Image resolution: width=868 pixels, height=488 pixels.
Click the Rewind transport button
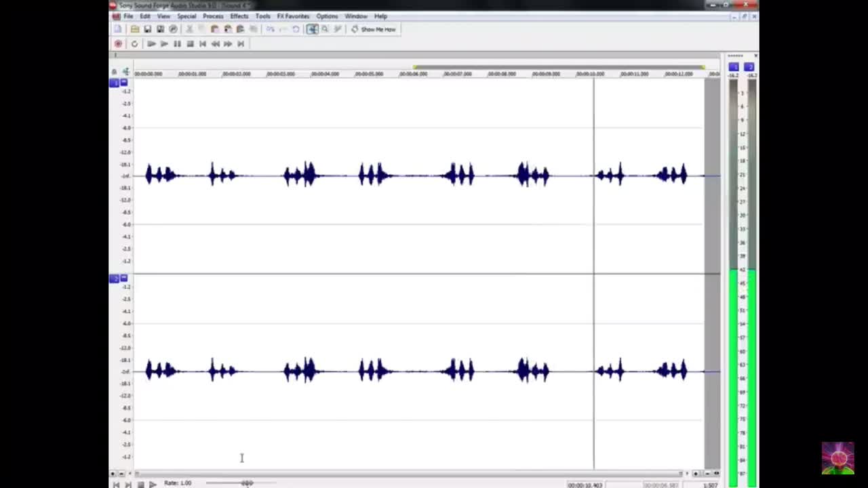(215, 43)
